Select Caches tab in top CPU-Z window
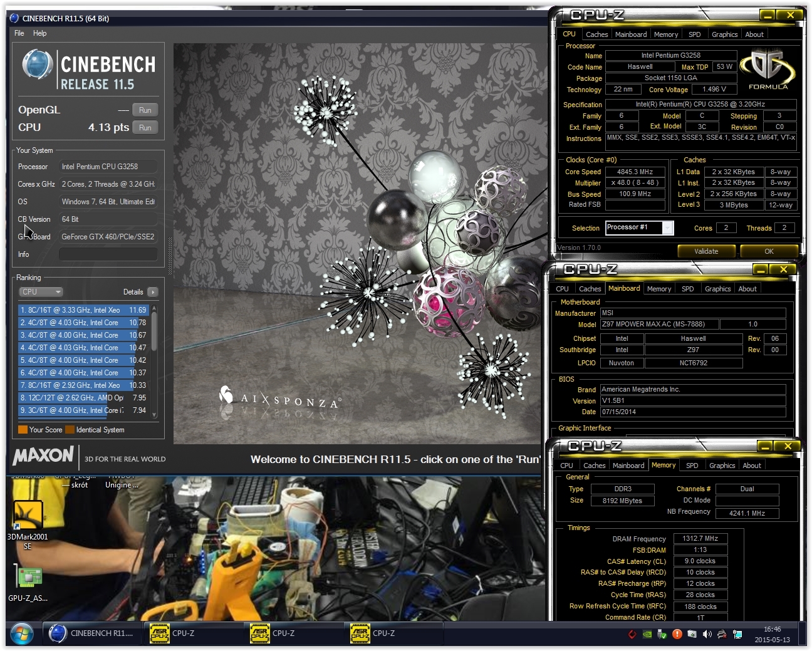The height and width of the screenshot is (651, 812). pyautogui.click(x=596, y=34)
